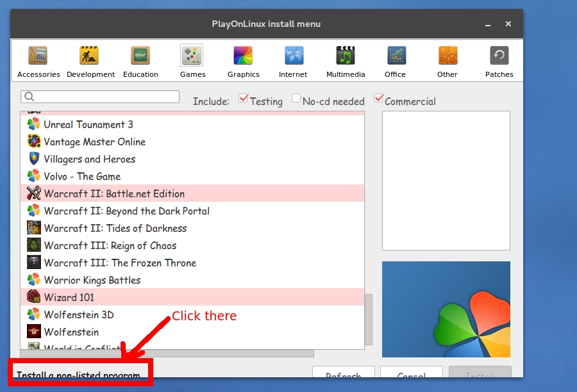The height and width of the screenshot is (392, 577).
Task: Click the horizontal scrollbar under the list
Action: (x=167, y=353)
